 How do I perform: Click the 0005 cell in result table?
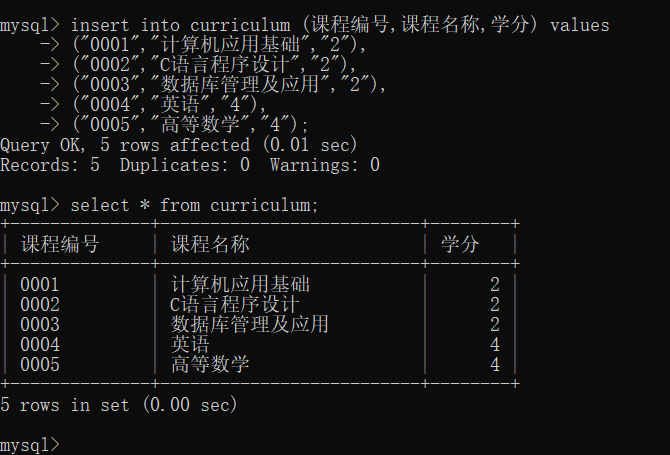pos(40,365)
